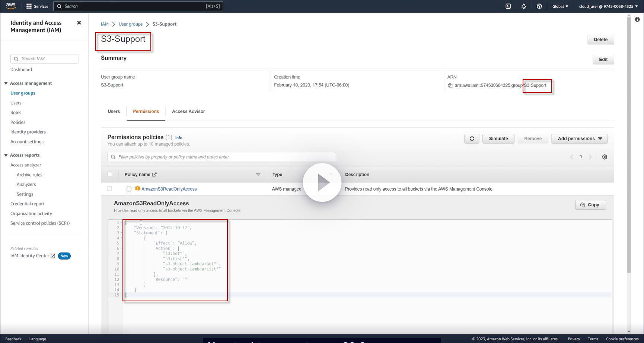Screen dimensions: 644x343
Task: Open the Add permissions dropdown
Action: pos(580,139)
